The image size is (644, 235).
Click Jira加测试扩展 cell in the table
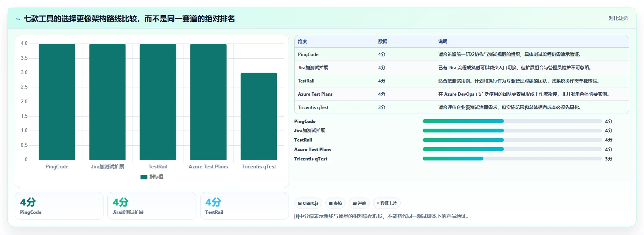tap(313, 68)
